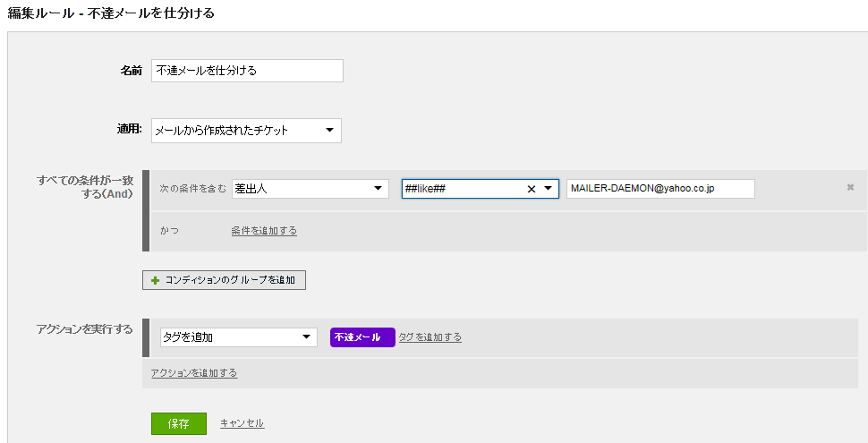The width and height of the screenshot is (868, 443).
Task: Click the すべての条件が一致する(And) label
Action: pyautogui.click(x=85, y=187)
